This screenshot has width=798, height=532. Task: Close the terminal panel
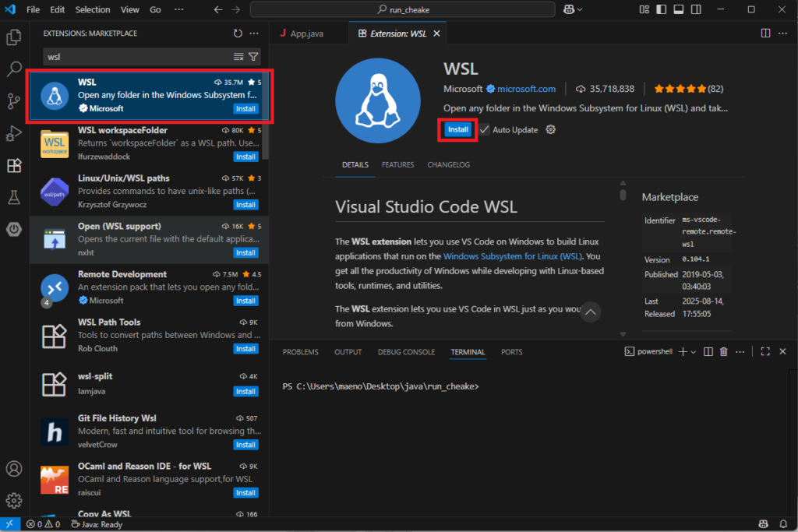(782, 352)
